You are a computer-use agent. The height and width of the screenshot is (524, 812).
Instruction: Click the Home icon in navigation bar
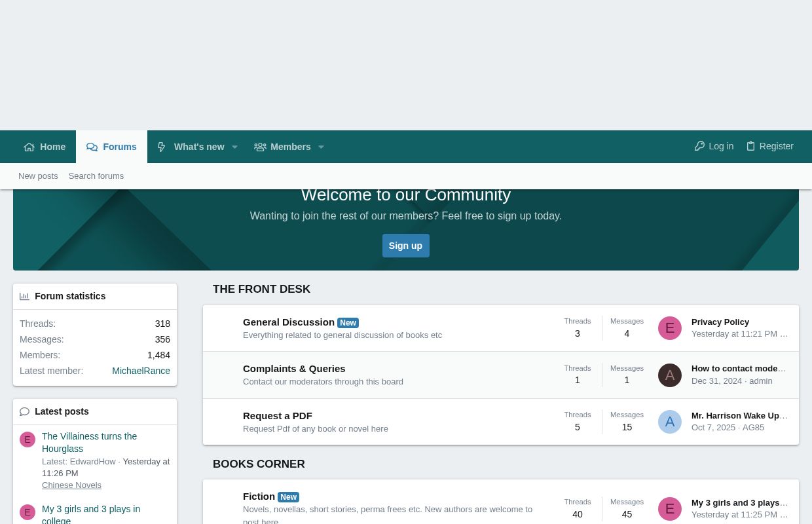pyautogui.click(x=29, y=147)
